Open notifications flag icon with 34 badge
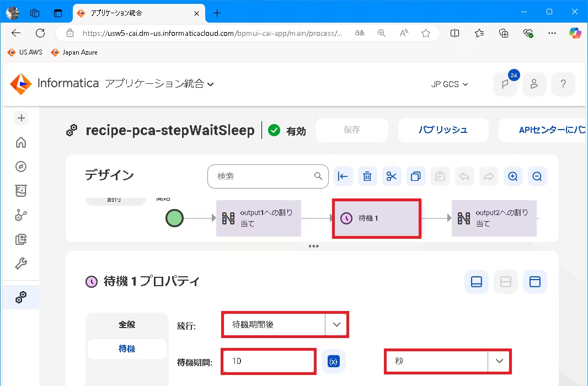This screenshot has height=386, width=588. [x=505, y=84]
